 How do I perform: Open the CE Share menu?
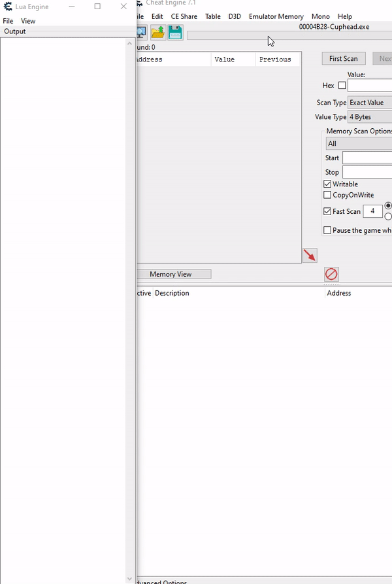(184, 16)
